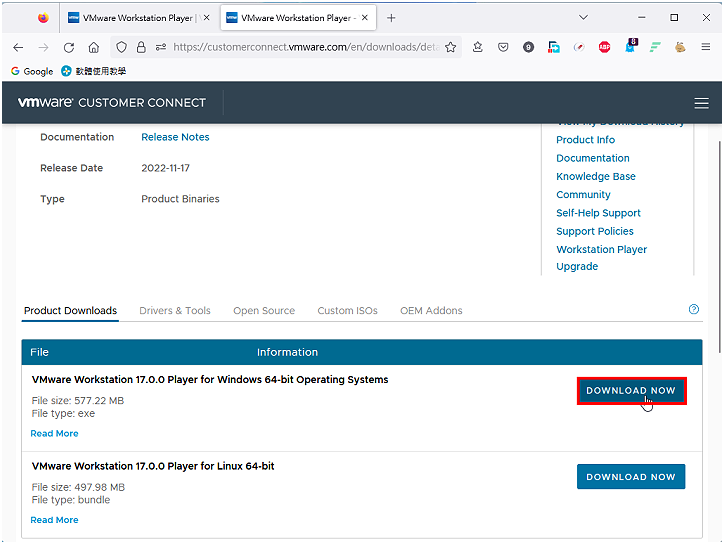This screenshot has width=724, height=544.
Task: Select the Product Downloads tab
Action: pyautogui.click(x=70, y=310)
